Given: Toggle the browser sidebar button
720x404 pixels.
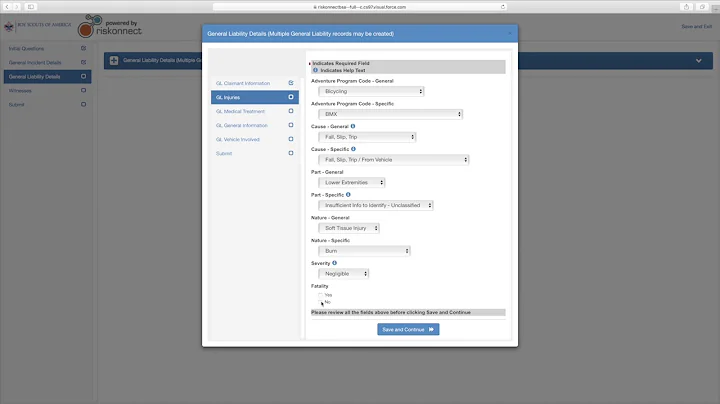Looking at the screenshot, I should (x=31, y=7).
